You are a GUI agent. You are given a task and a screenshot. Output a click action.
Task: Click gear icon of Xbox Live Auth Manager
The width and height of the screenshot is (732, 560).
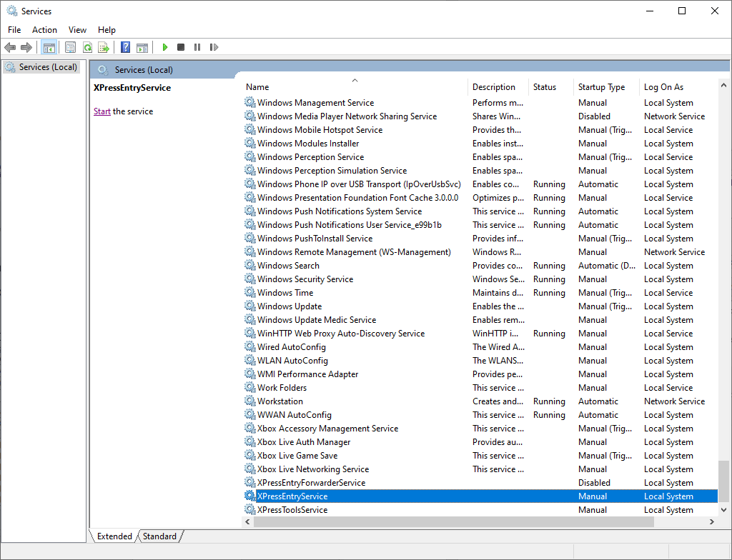click(x=250, y=441)
